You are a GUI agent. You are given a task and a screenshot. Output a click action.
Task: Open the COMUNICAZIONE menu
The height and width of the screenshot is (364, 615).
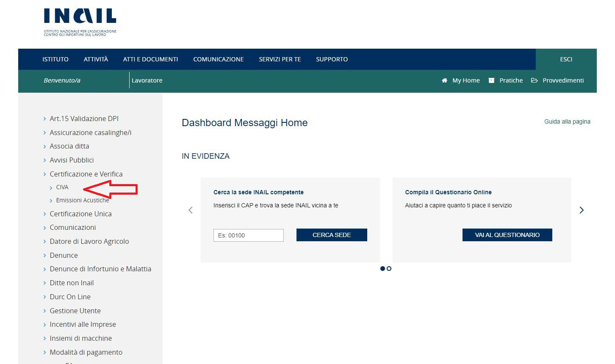[219, 59]
